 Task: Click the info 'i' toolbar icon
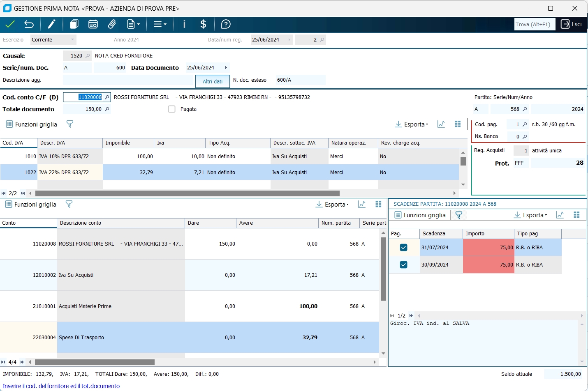point(184,25)
